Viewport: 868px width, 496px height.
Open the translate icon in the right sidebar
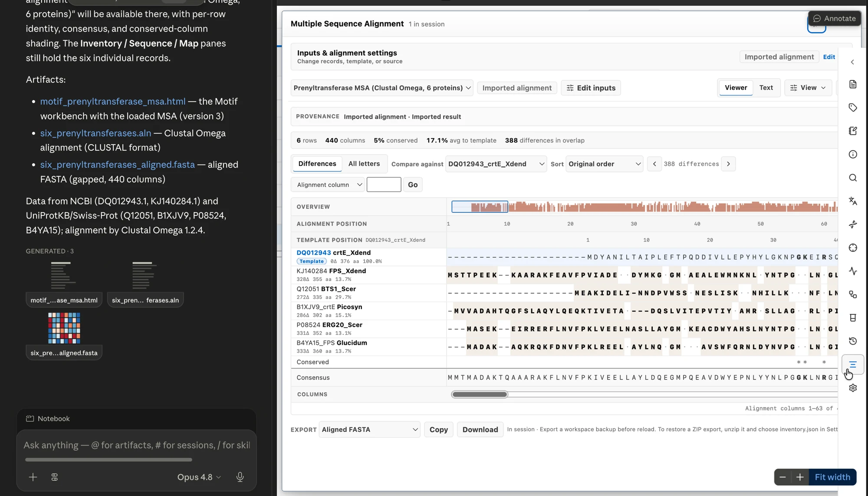pos(852,201)
